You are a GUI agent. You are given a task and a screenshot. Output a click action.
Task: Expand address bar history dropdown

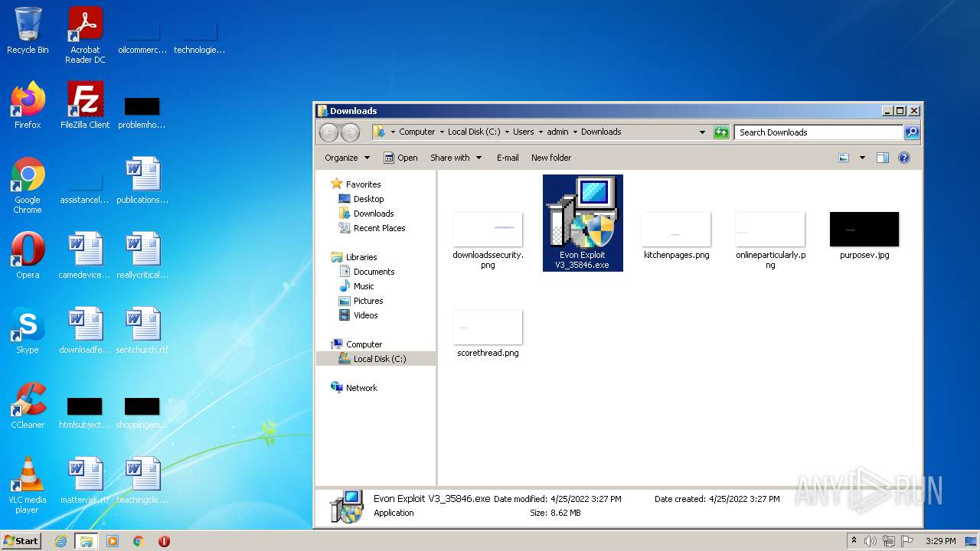click(x=702, y=132)
